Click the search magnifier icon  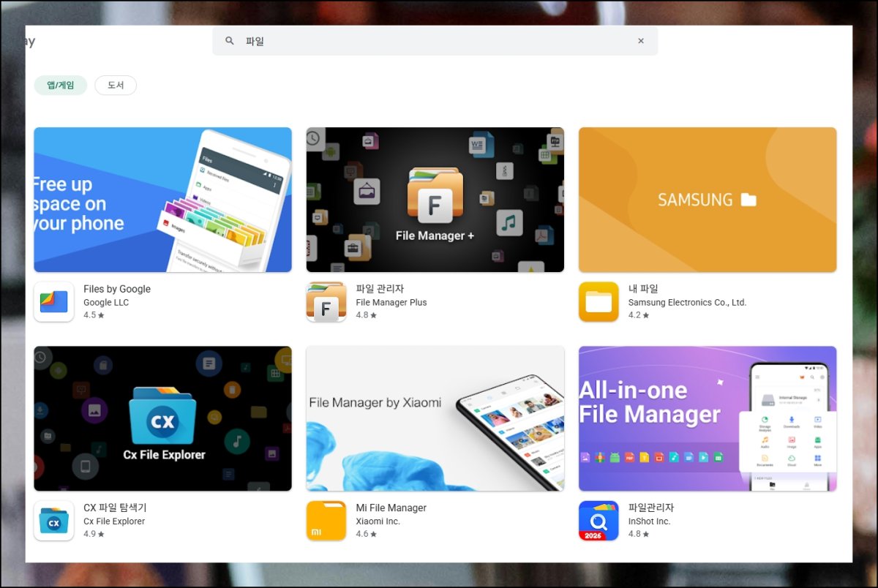(x=230, y=41)
